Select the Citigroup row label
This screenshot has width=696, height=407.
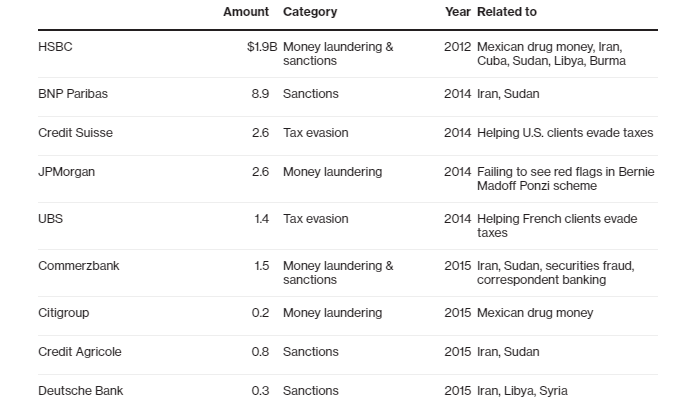63,313
